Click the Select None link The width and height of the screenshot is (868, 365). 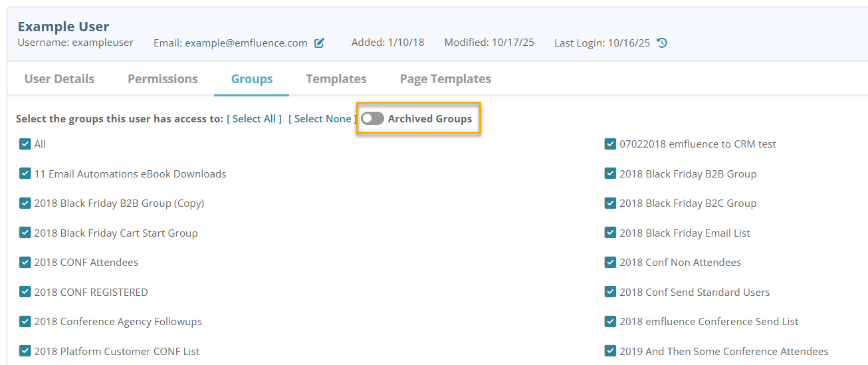click(x=322, y=119)
